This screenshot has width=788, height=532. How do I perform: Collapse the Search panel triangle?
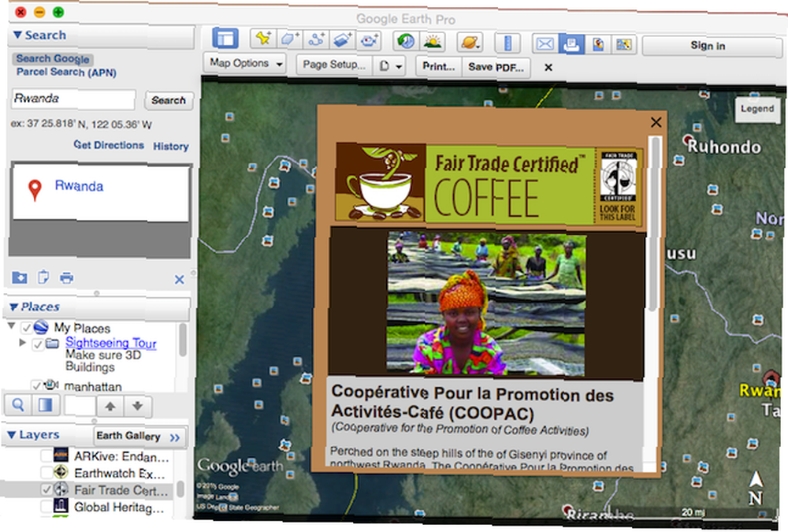17,35
